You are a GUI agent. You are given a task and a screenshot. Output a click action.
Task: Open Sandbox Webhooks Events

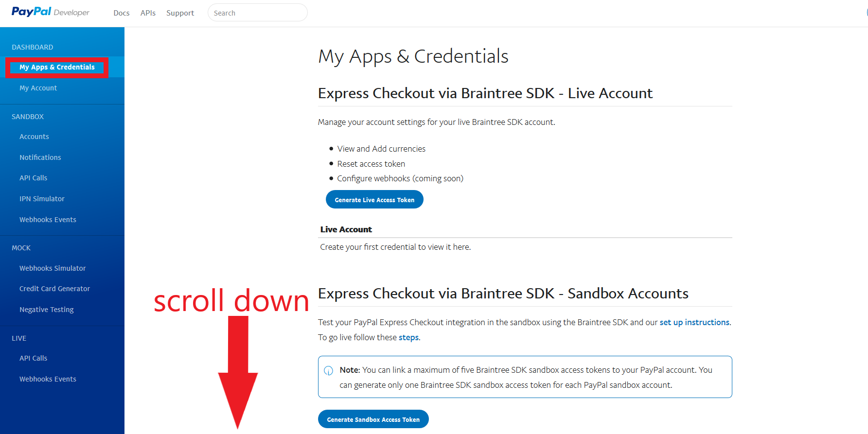point(48,220)
